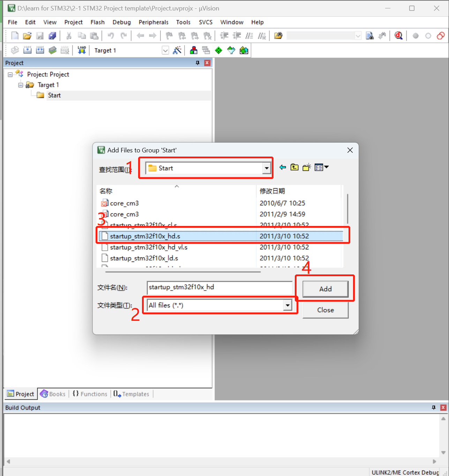
Task: Click the Load download-to-flash icon
Action: [82, 50]
